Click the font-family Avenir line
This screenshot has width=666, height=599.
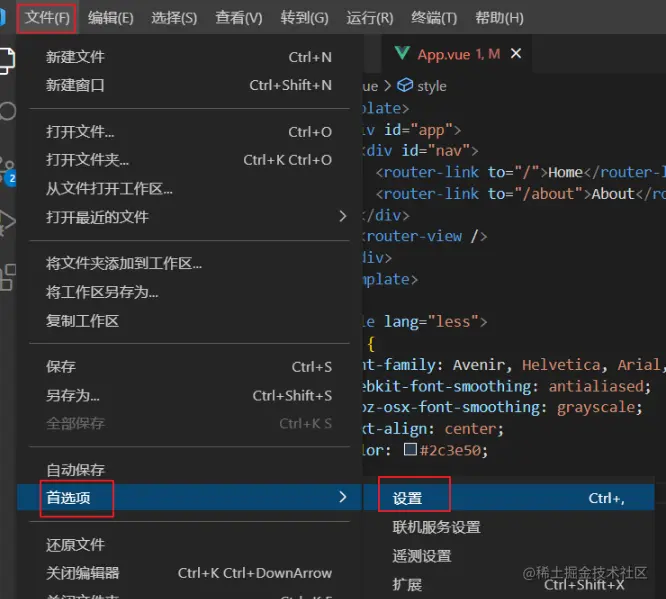coord(514,364)
